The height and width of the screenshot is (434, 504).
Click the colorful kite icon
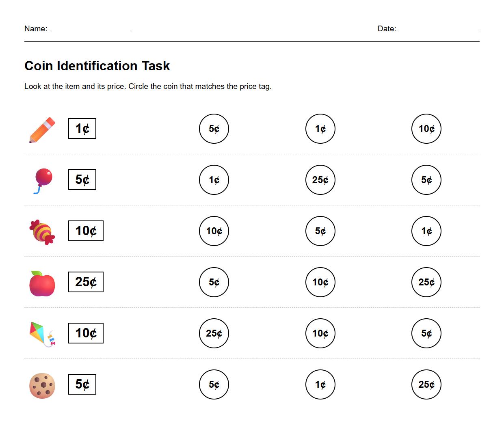tap(42, 334)
